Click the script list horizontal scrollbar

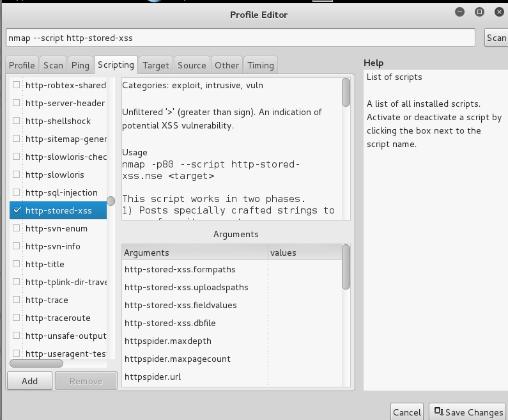(x=36, y=363)
